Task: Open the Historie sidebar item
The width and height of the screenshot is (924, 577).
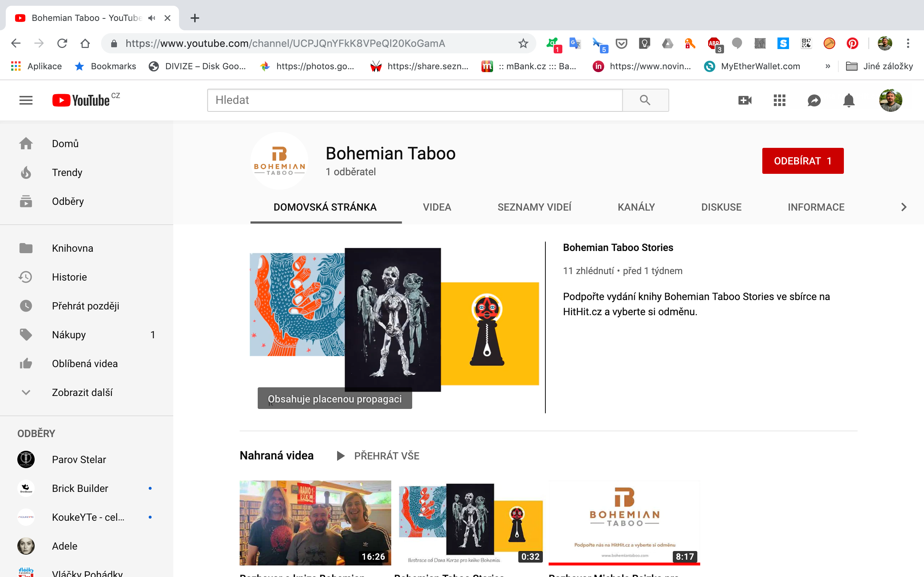Action: click(69, 277)
